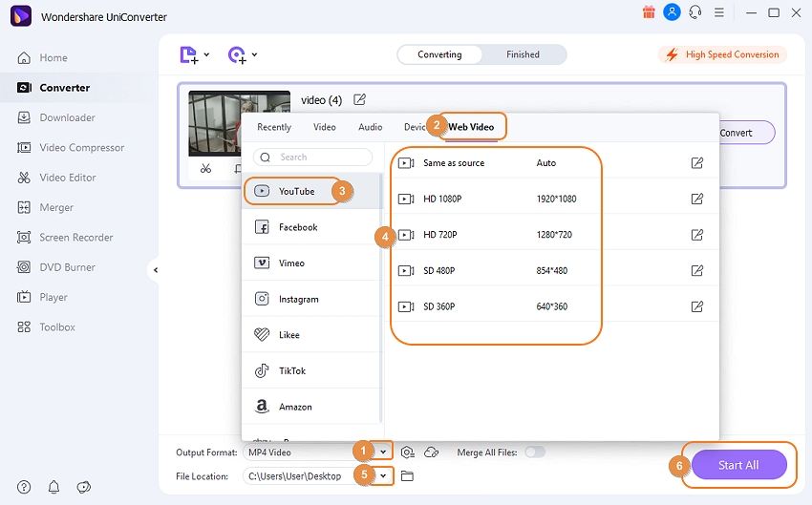Choose TikTok from platform list
This screenshot has width=812, height=505.
[311, 371]
